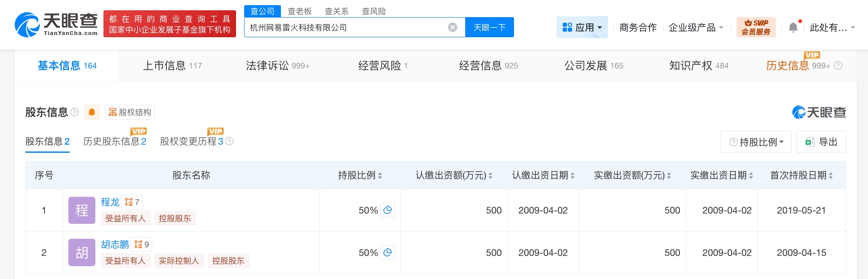Sort by 首次持股日期 column

pyautogui.click(x=830, y=175)
